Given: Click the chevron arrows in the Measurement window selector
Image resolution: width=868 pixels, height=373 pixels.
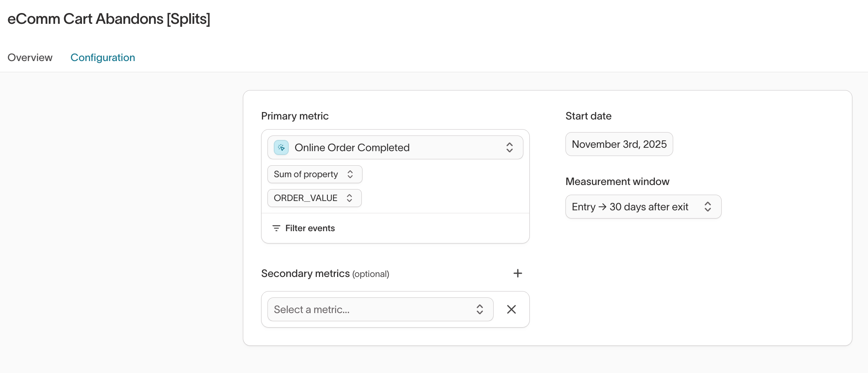Looking at the screenshot, I should pos(707,207).
